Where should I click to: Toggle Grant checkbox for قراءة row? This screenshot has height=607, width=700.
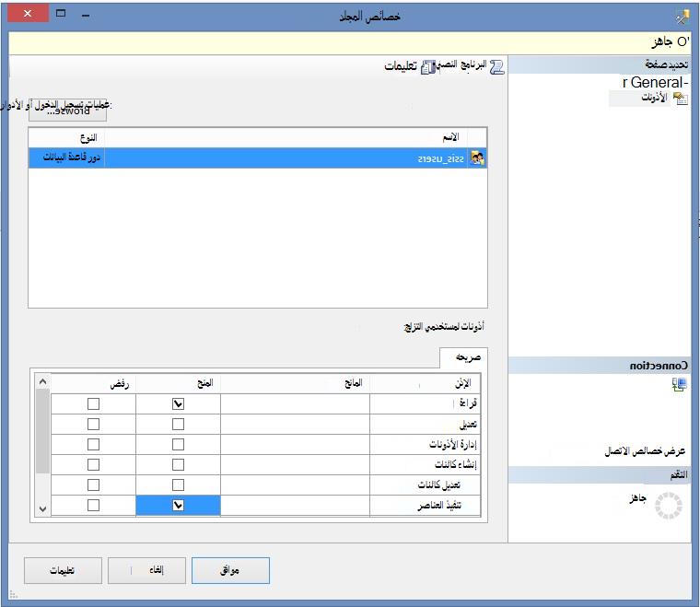(178, 404)
